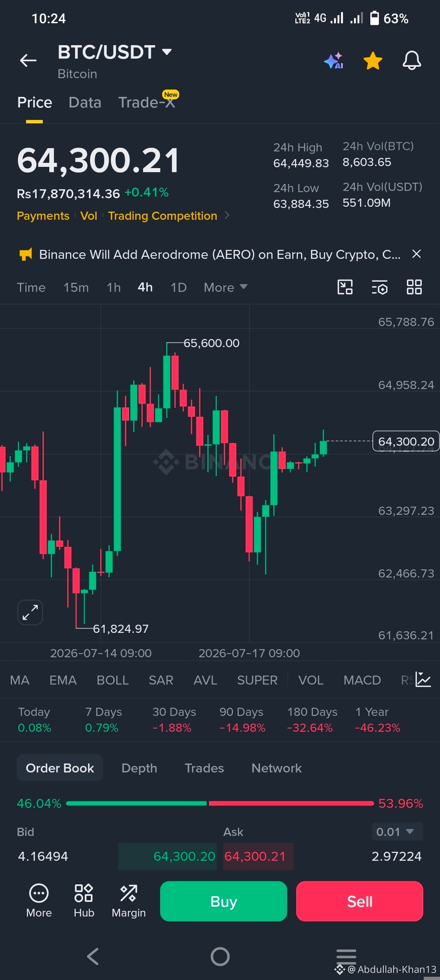The height and width of the screenshot is (980, 440).
Task: Tap the 180 Days -32.64% change
Action: (312, 720)
